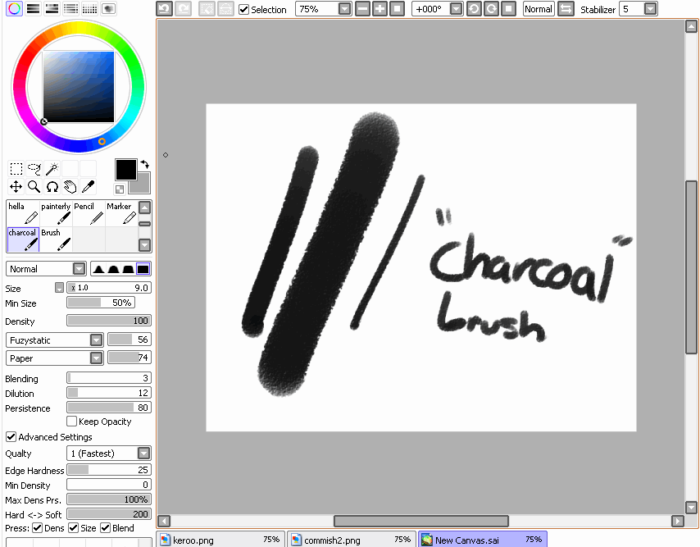Toggle the Selection checkbox
Screen dimensions: 700x547
(x=243, y=9)
